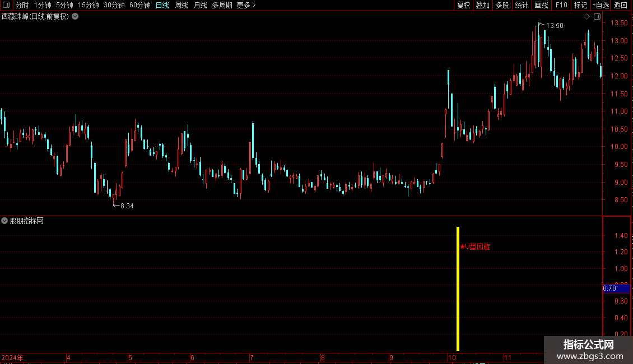Open the 画线 drawing tools
This screenshot has width=633, height=364.
541,5
